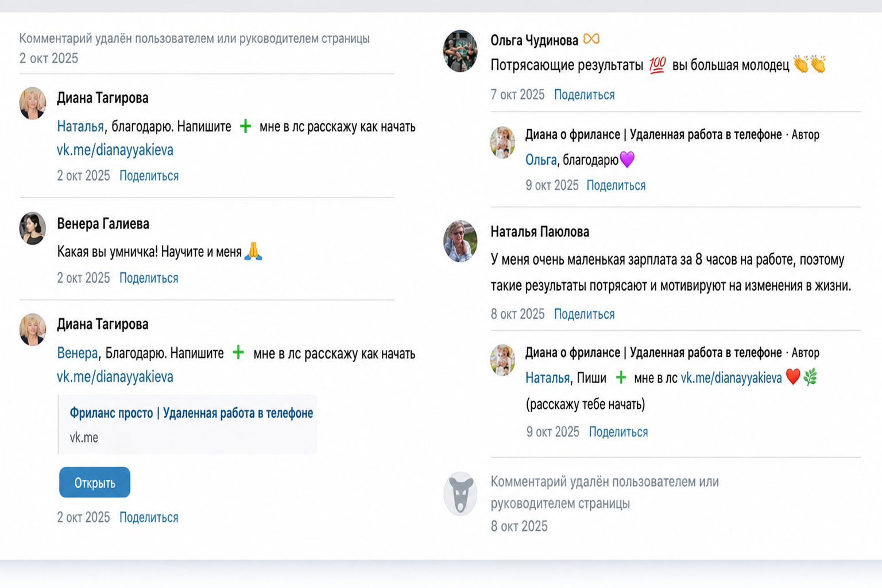Open author avatar in reply to Наталья
The image size is (882, 588).
[x=502, y=360]
